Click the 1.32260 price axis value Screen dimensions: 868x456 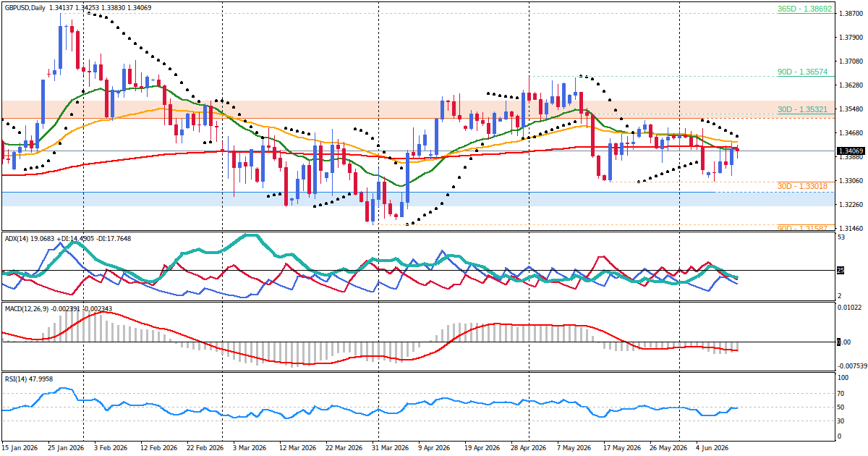(x=849, y=205)
